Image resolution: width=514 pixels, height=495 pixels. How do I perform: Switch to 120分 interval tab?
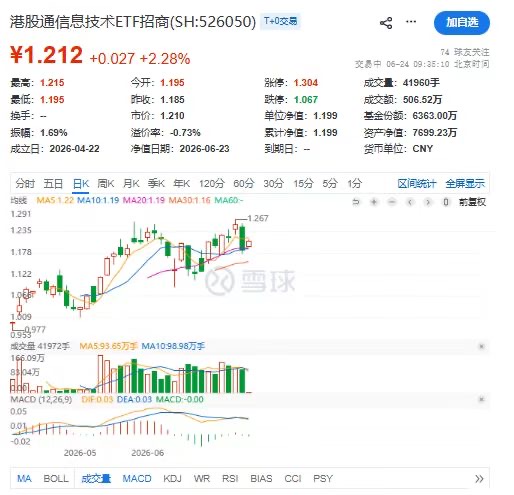click(212, 183)
